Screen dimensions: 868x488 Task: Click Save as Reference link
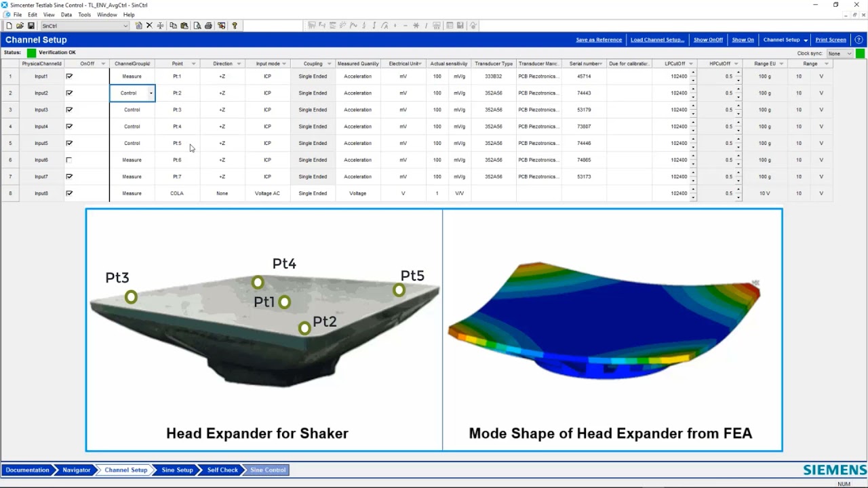[599, 40]
